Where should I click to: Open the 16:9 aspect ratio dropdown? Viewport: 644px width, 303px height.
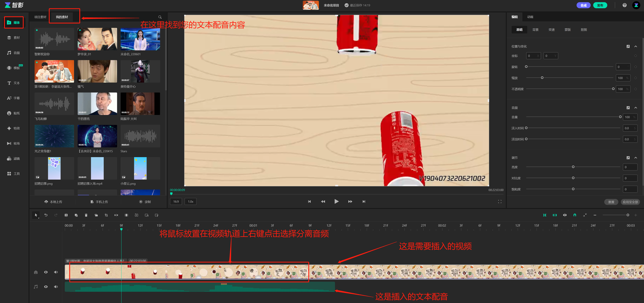tap(176, 201)
